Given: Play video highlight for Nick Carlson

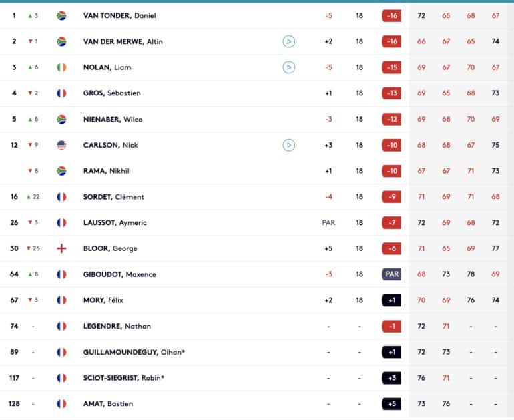Looking at the screenshot, I should tap(289, 145).
